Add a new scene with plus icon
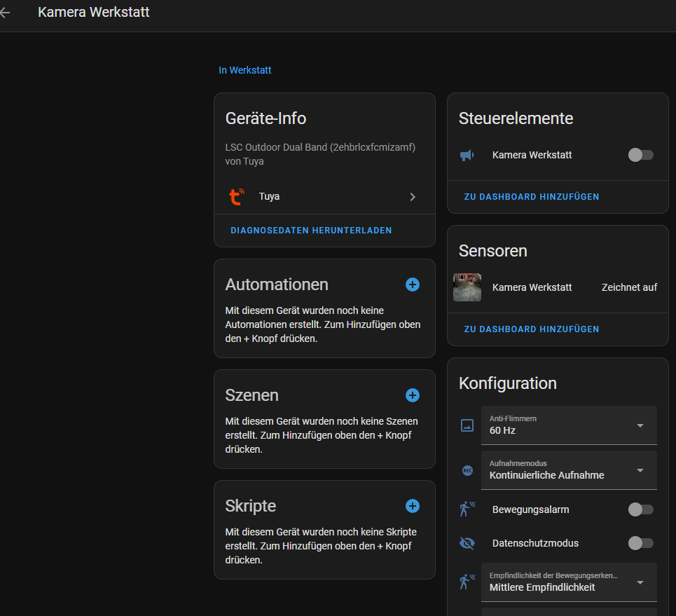Image resolution: width=676 pixels, height=616 pixels. coord(413,395)
